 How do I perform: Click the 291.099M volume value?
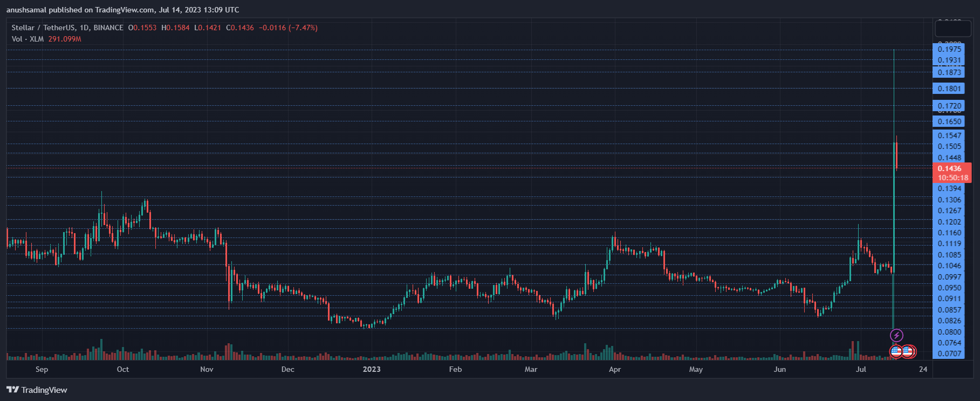coord(65,39)
